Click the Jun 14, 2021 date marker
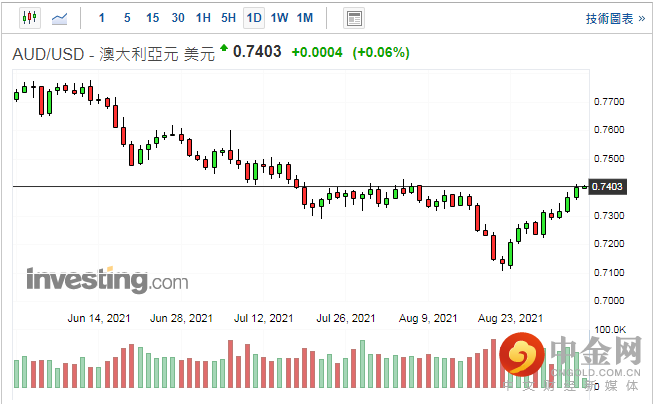Screen dimensions: 656x404 pyautogui.click(x=97, y=317)
